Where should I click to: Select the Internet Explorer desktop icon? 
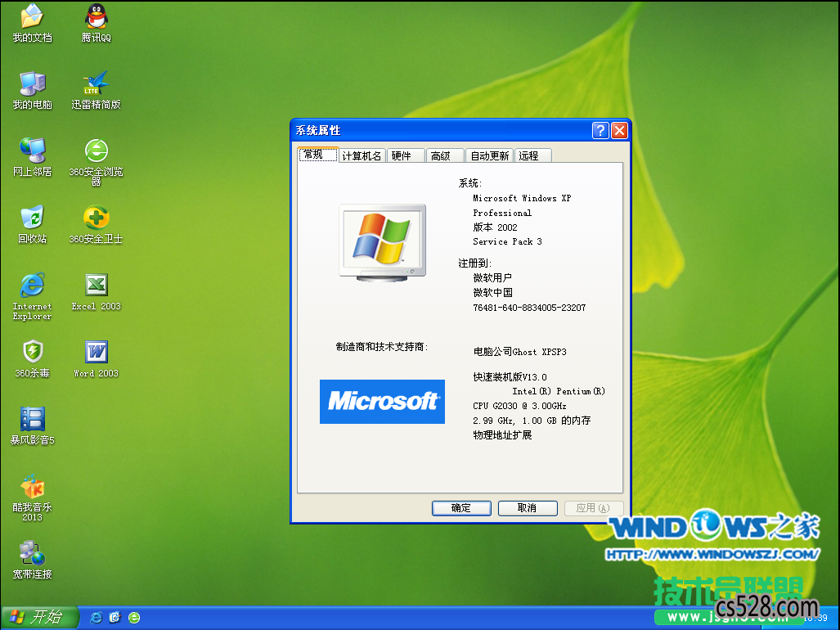(x=32, y=296)
